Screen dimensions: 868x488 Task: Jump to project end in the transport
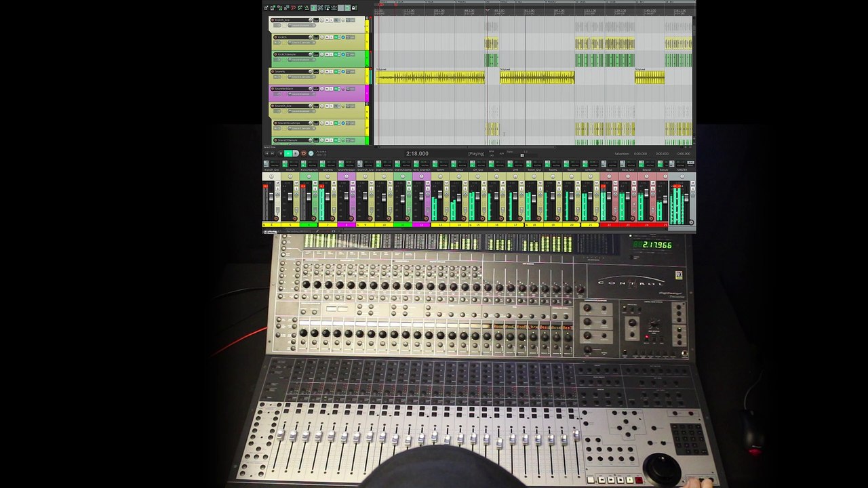(x=273, y=153)
